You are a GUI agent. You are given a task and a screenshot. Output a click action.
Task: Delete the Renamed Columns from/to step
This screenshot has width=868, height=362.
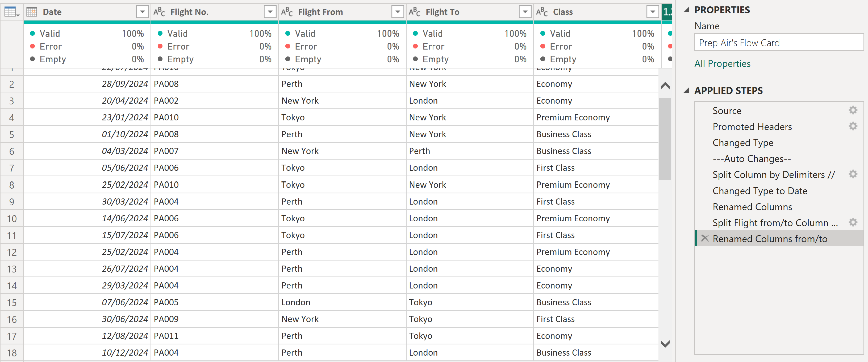704,238
